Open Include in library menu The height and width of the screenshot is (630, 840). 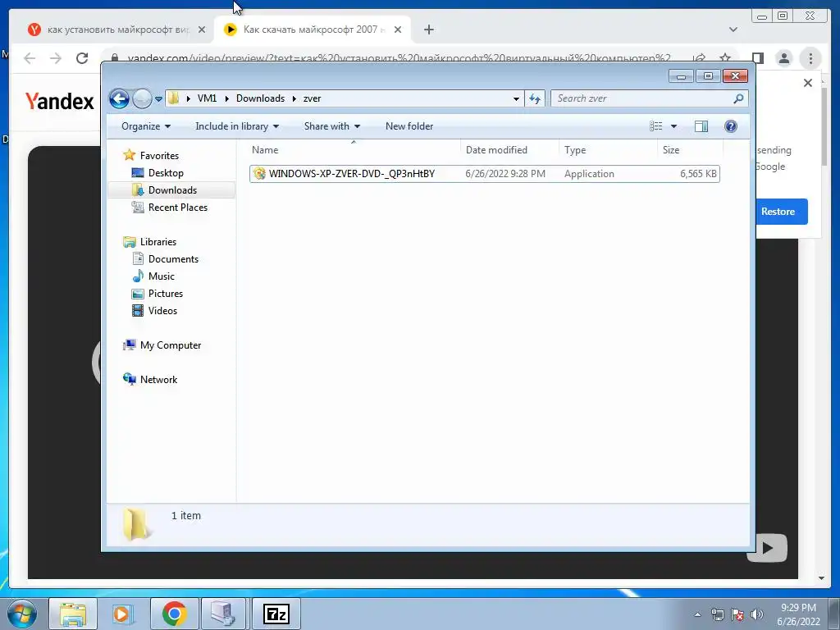click(237, 126)
